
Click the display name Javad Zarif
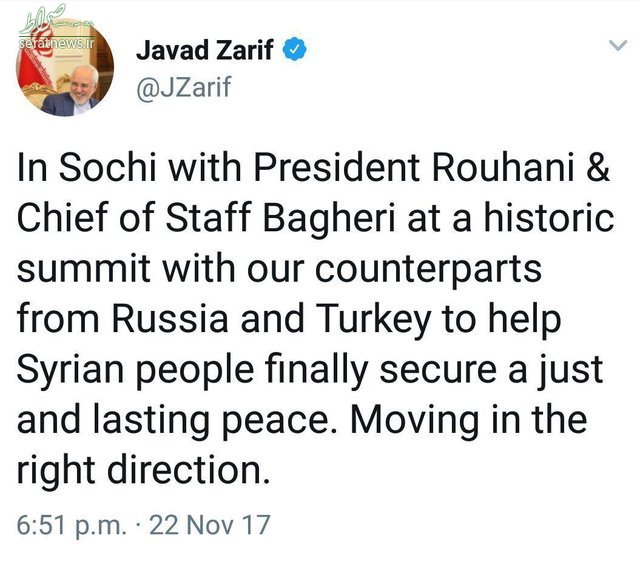coord(204,50)
